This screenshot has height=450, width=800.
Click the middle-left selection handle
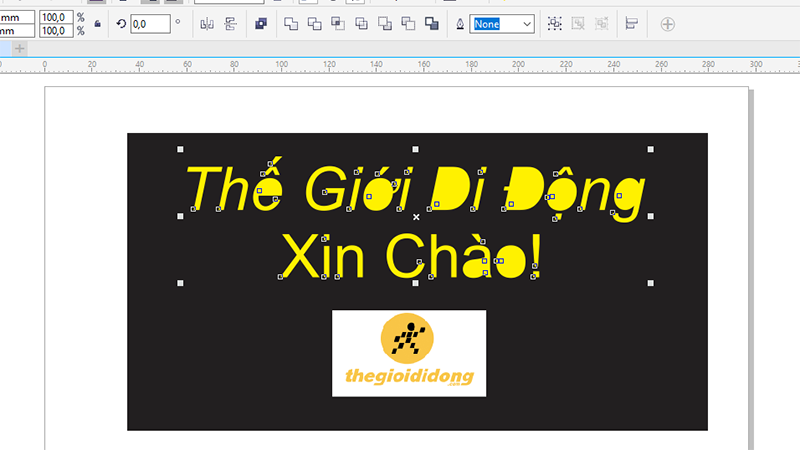coord(180,216)
